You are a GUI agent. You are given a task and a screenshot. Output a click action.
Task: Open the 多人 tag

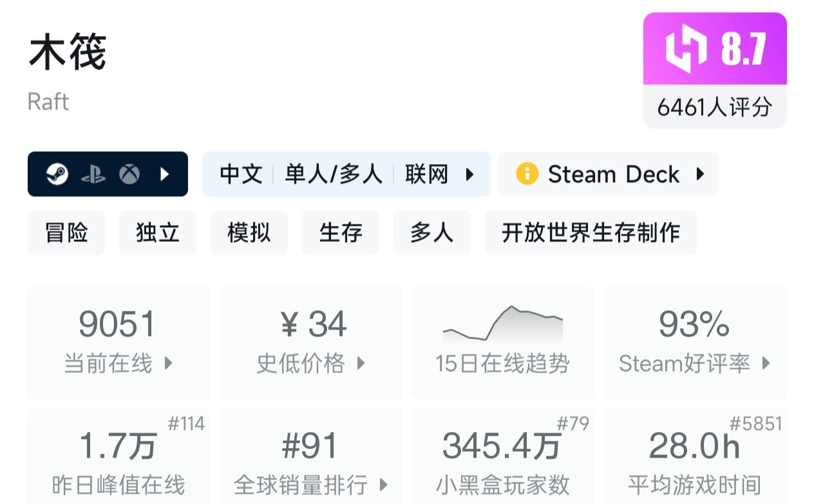tap(432, 232)
